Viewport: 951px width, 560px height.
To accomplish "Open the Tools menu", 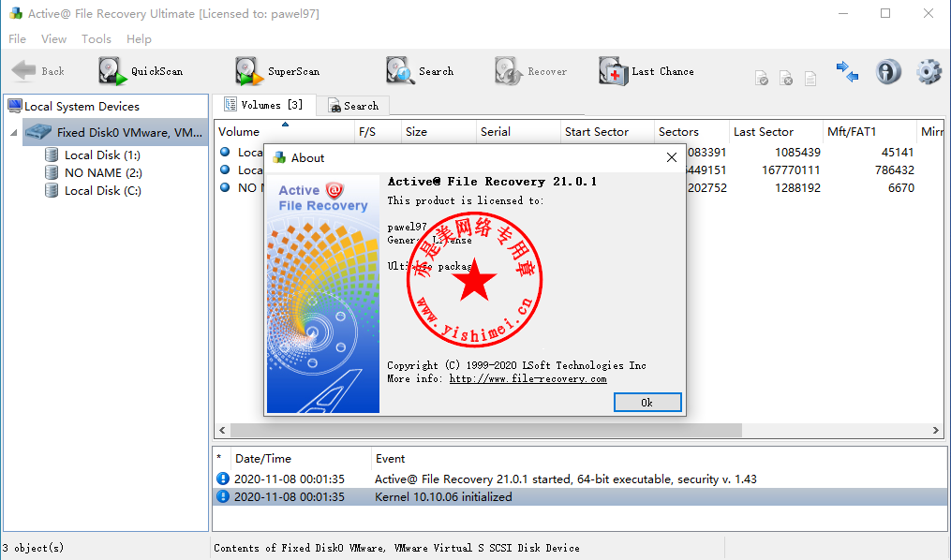I will (x=97, y=38).
